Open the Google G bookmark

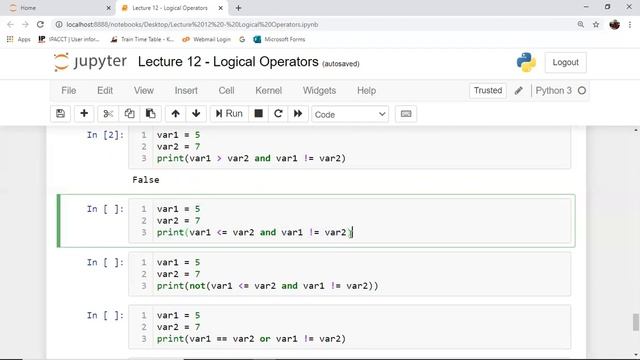[x=242, y=40]
